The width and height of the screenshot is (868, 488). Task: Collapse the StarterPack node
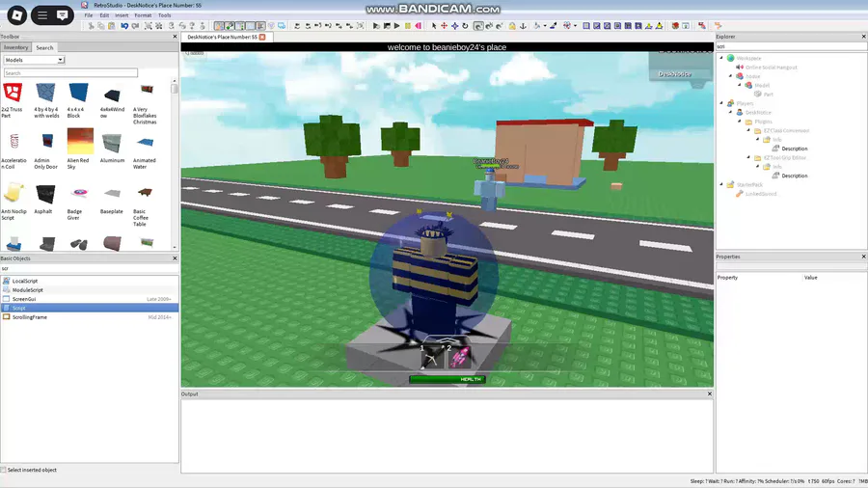point(721,185)
